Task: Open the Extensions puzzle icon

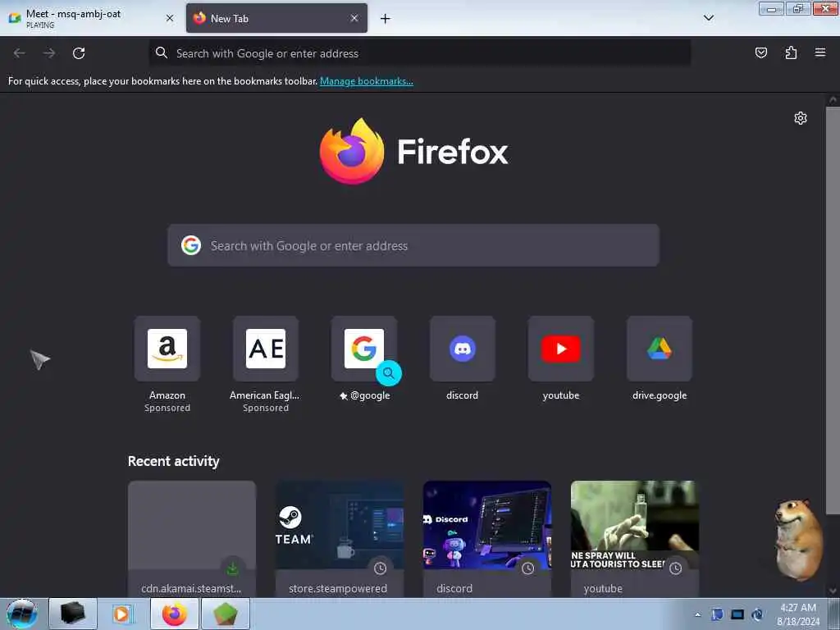Action: [x=791, y=52]
